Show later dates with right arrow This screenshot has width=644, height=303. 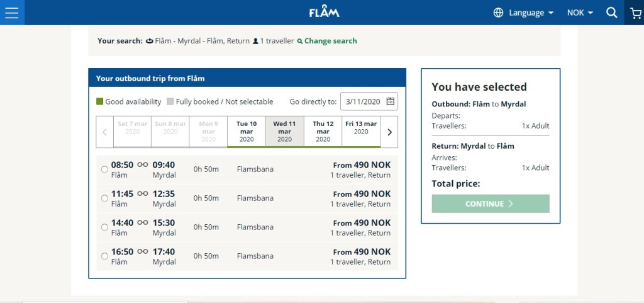(389, 132)
